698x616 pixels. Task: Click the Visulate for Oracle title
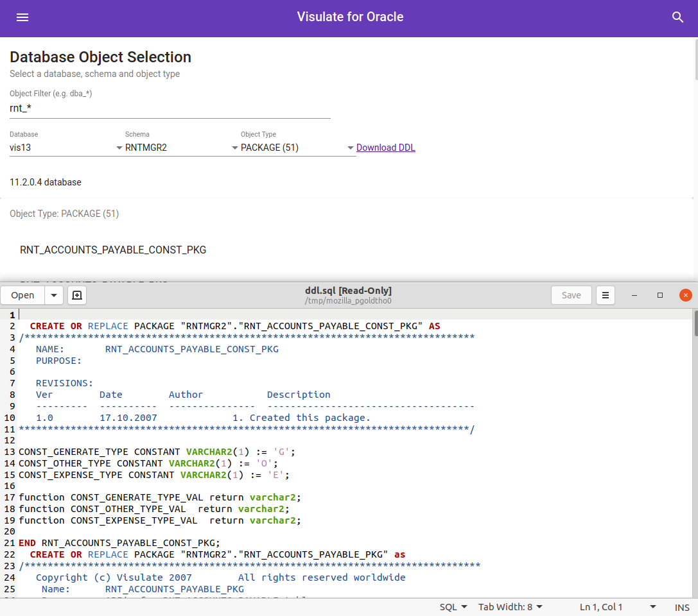click(x=350, y=17)
